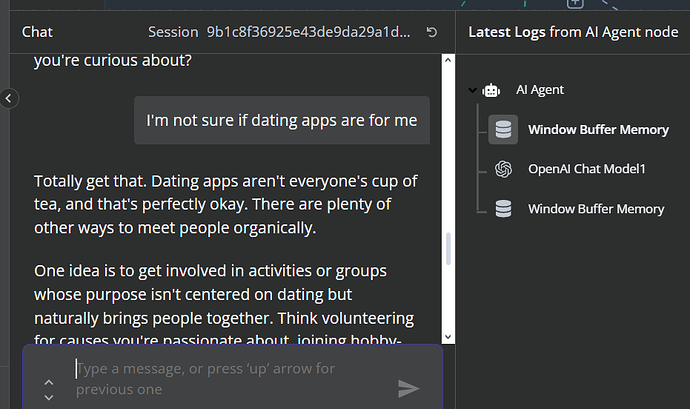Click the last Window Buffer Memory database icon
The width and height of the screenshot is (690, 409).
tap(503, 209)
